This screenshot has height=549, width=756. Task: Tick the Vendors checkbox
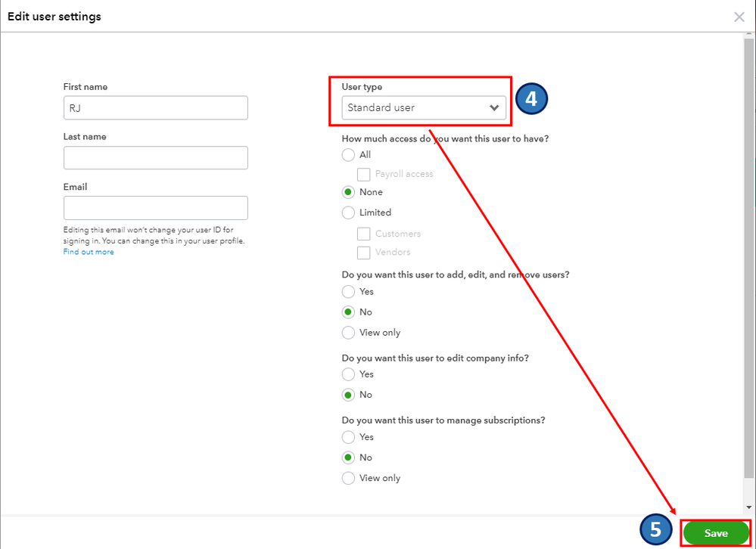click(363, 253)
